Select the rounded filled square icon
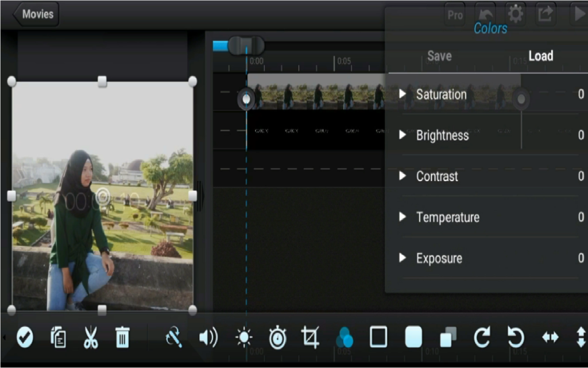This screenshot has width=588, height=368. click(x=413, y=337)
